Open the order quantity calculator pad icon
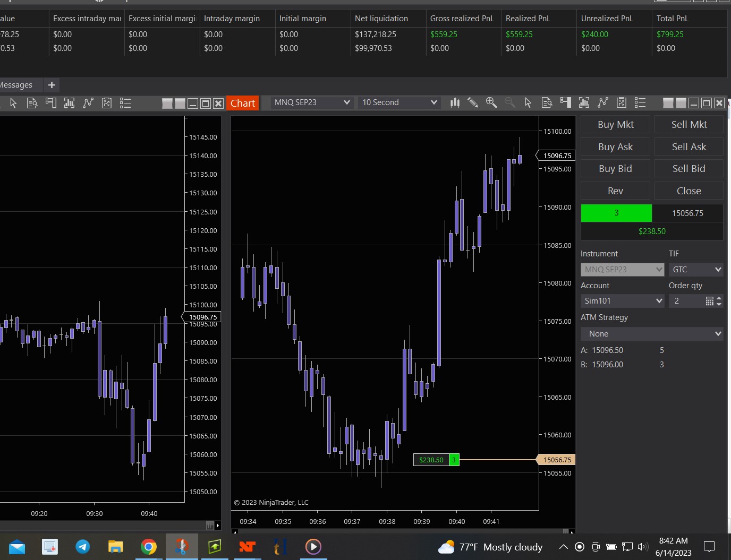The height and width of the screenshot is (560, 731). [709, 301]
